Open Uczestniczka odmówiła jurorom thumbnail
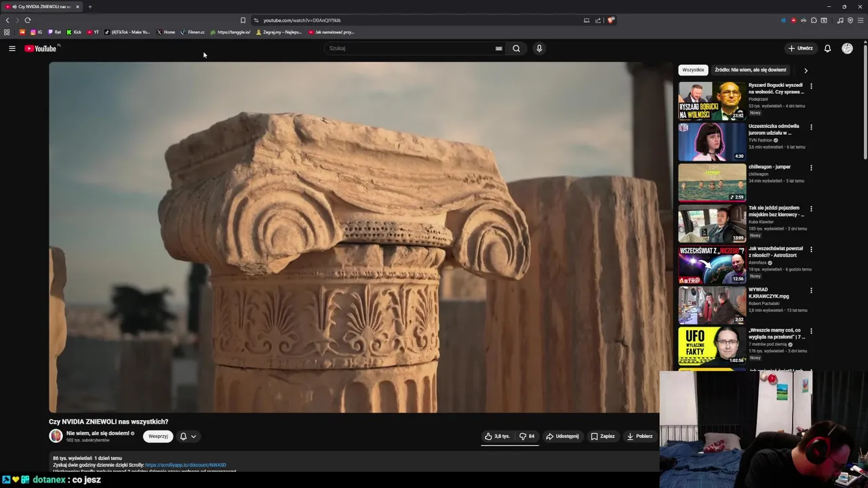This screenshot has width=868, height=488. (712, 142)
